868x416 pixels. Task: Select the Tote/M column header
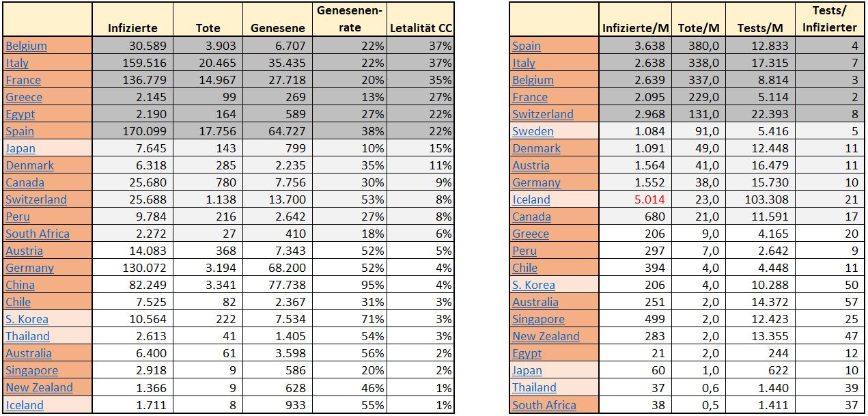pos(699,28)
